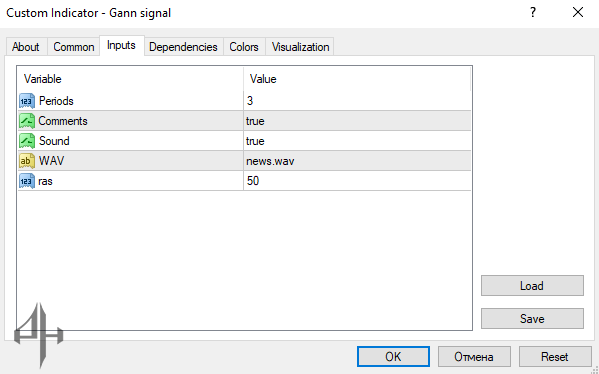
Task: Click the boolean icon beside Comments
Action: [x=27, y=121]
